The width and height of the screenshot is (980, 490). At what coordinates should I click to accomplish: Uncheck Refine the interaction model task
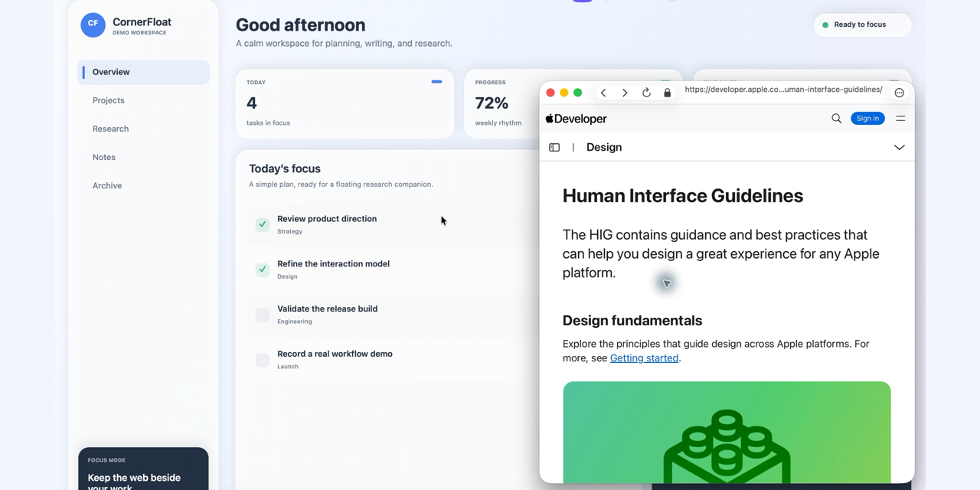click(x=263, y=269)
